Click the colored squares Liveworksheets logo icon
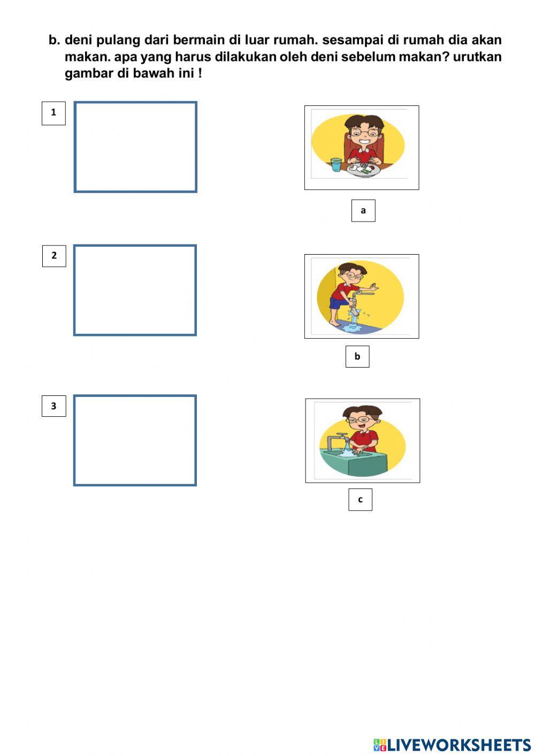 coord(380,745)
